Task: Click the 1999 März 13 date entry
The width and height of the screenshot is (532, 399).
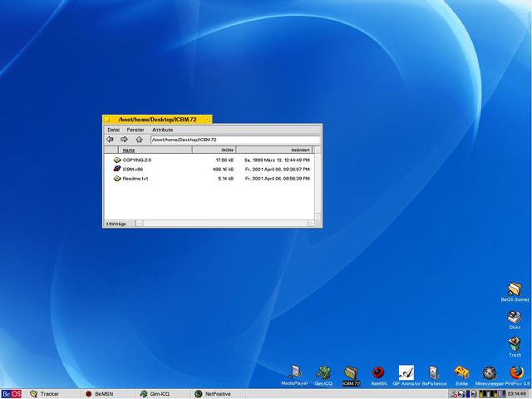Action: point(277,160)
